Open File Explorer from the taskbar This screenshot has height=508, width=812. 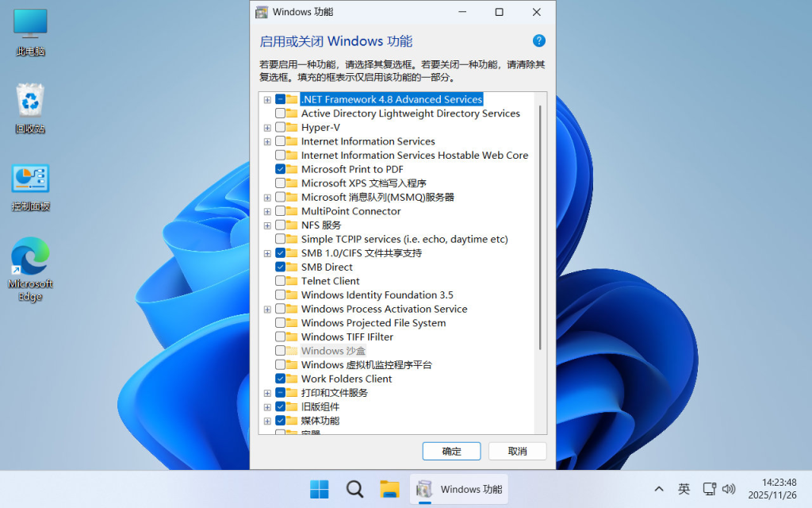click(x=389, y=489)
